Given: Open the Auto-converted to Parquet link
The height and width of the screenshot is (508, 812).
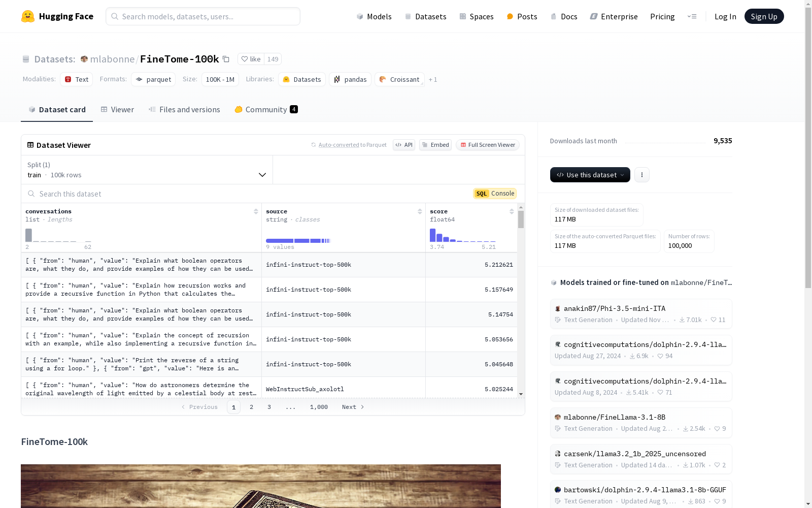Looking at the screenshot, I should [x=349, y=145].
